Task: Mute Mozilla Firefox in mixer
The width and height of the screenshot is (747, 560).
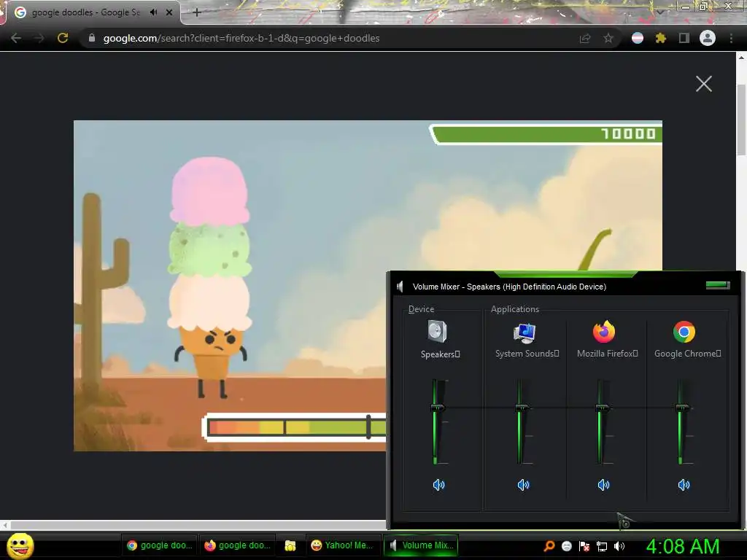Action: click(603, 485)
